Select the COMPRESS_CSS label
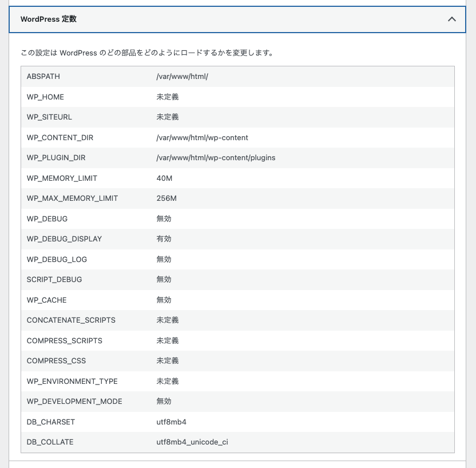Viewport: 476px width, 468px height. (56, 361)
